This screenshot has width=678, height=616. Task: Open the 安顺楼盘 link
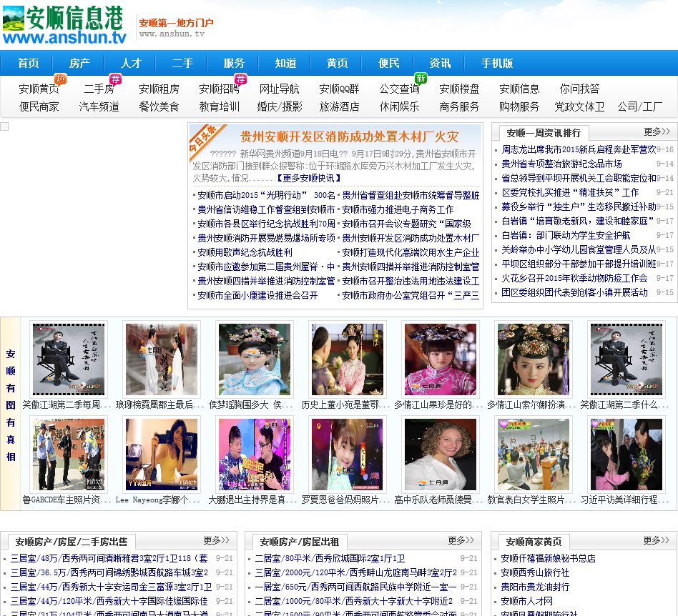click(x=459, y=89)
